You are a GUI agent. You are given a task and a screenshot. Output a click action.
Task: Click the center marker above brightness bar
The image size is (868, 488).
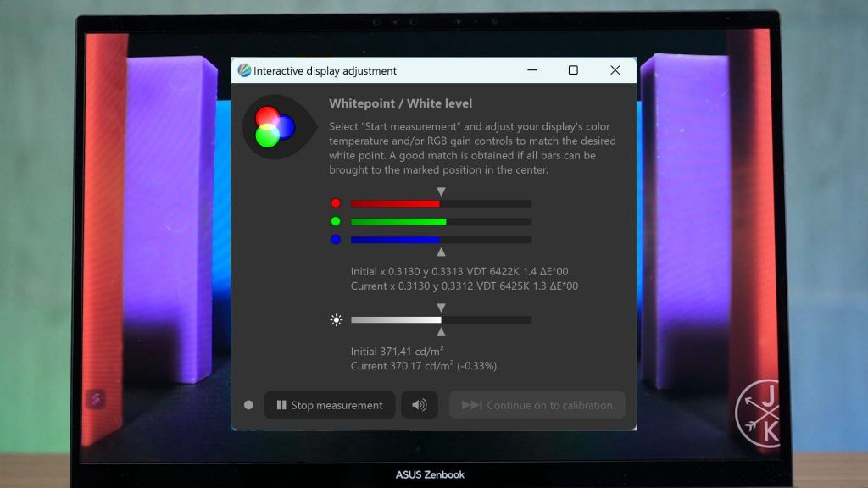point(441,307)
